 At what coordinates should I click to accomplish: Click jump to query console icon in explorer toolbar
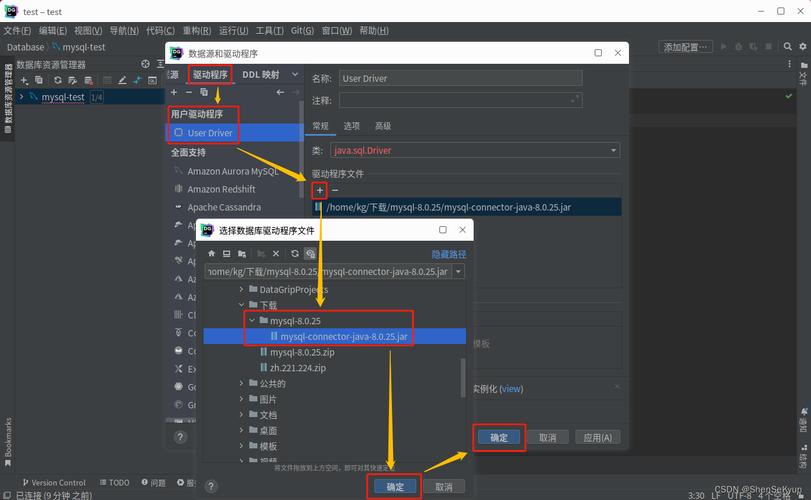point(152,80)
